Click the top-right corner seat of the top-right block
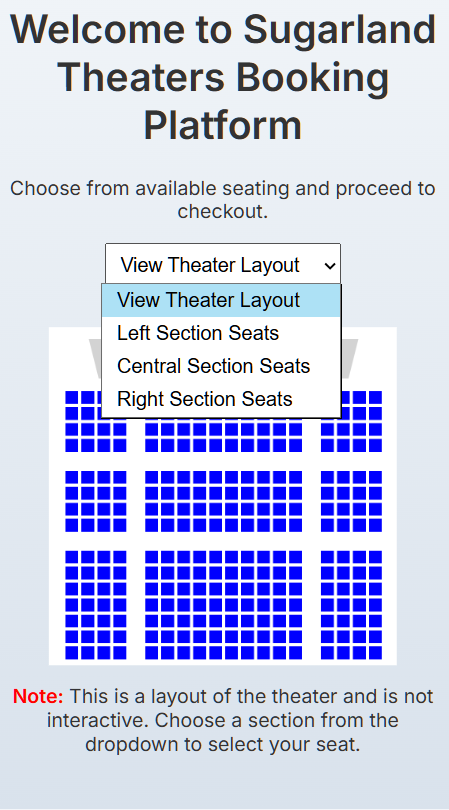The image size is (449, 810). [x=375, y=397]
